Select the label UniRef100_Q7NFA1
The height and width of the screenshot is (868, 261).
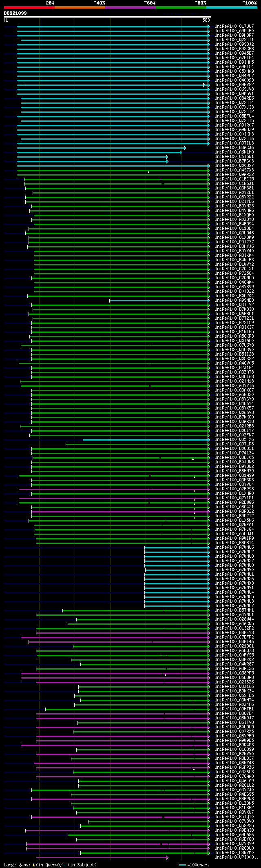pyautogui.click(x=234, y=525)
